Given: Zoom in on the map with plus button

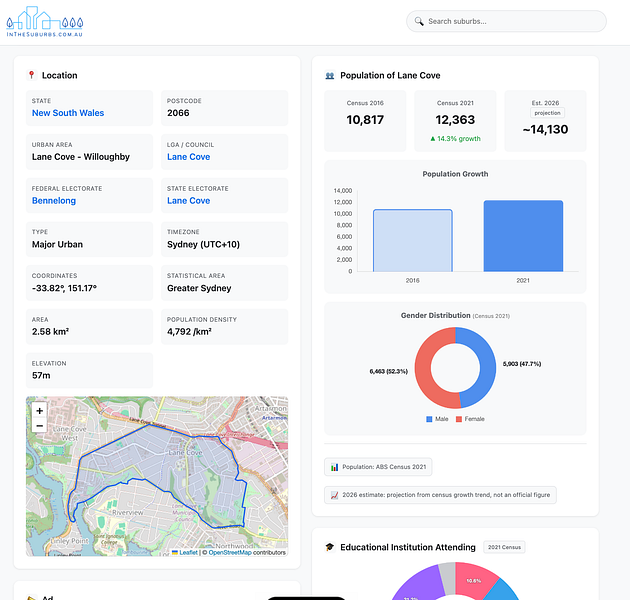Looking at the screenshot, I should pos(39,411).
